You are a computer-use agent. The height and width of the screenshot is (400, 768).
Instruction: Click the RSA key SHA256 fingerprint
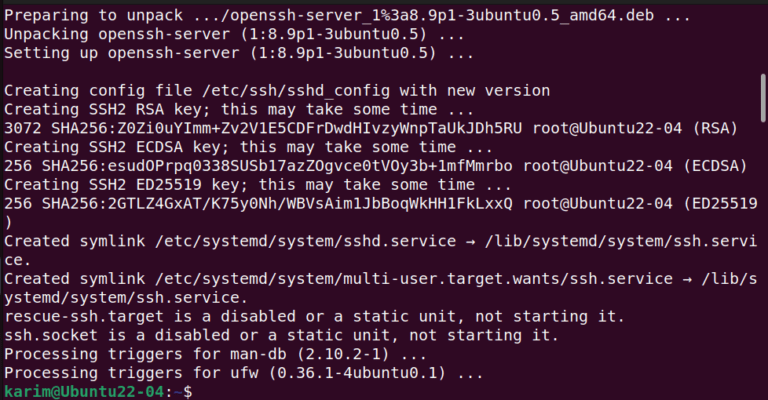click(287, 128)
